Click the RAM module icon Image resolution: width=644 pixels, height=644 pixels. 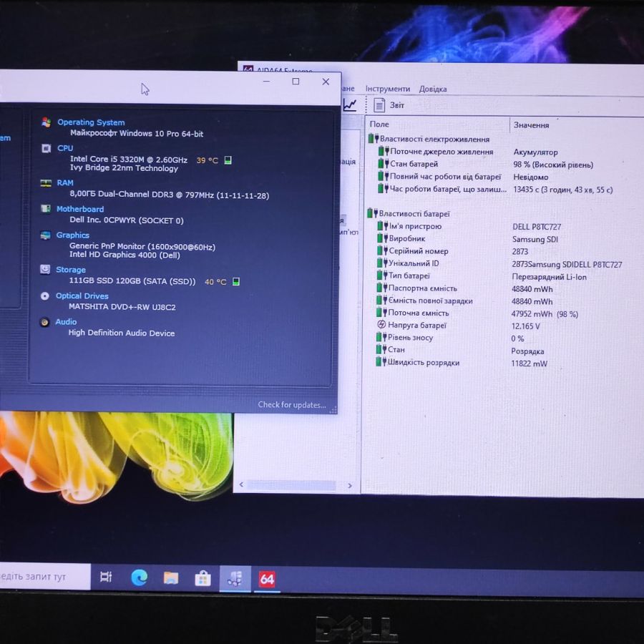46,182
